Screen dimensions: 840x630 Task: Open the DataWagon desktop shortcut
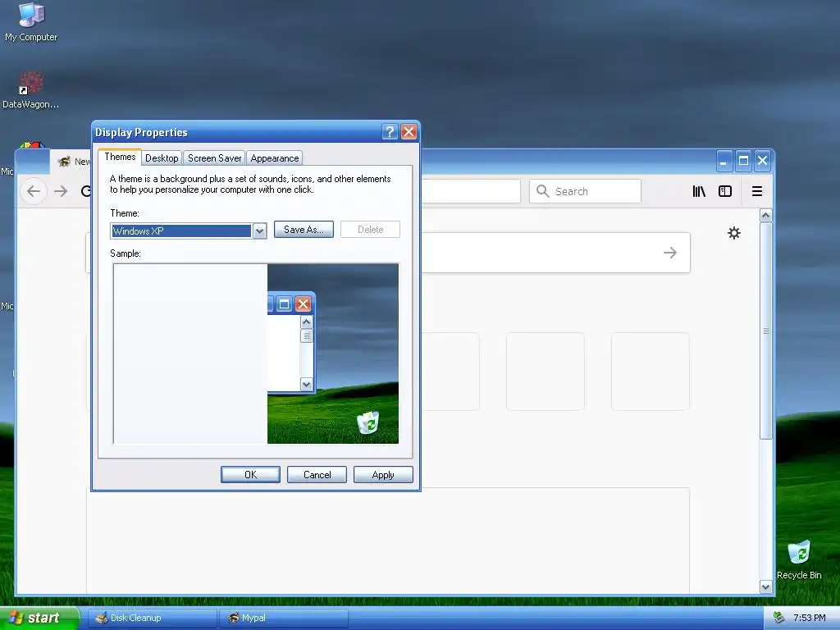click(31, 90)
